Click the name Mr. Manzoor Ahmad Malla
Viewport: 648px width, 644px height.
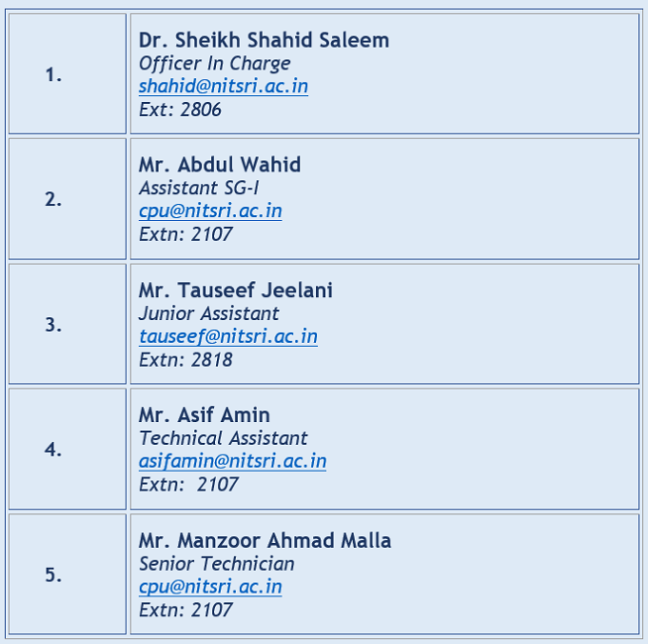265,541
